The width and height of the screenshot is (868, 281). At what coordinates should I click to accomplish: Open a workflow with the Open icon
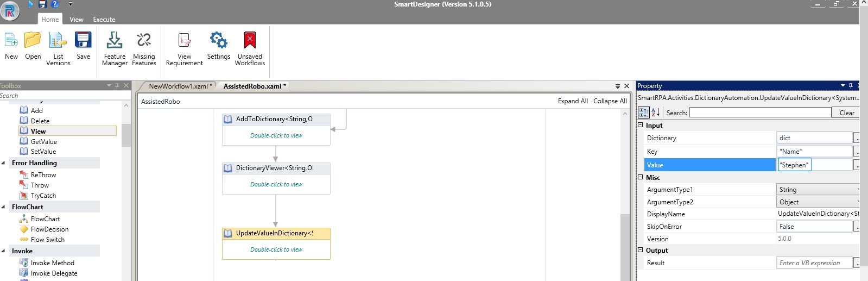click(33, 41)
